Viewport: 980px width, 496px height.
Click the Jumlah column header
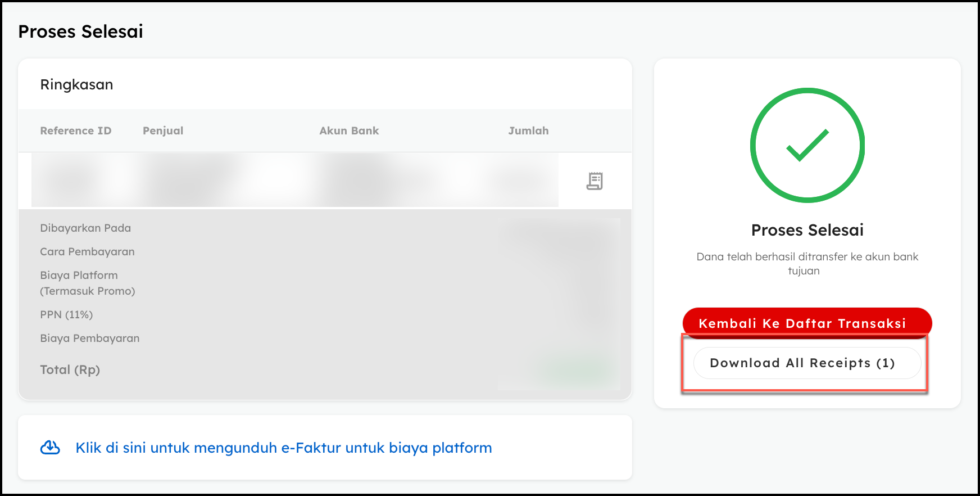(528, 130)
